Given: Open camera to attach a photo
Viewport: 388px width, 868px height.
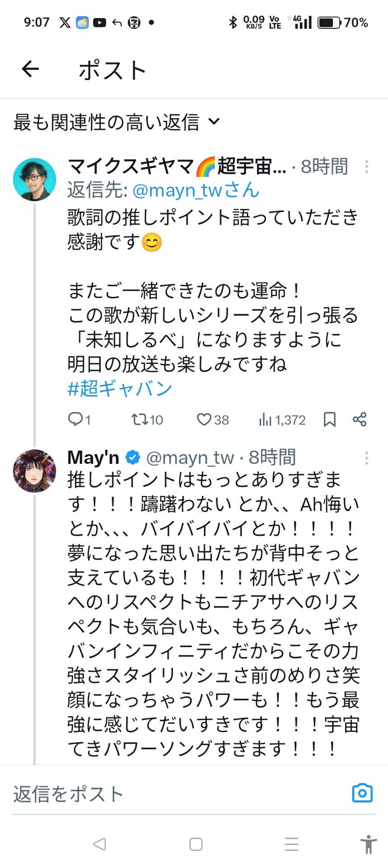Looking at the screenshot, I should tap(362, 793).
